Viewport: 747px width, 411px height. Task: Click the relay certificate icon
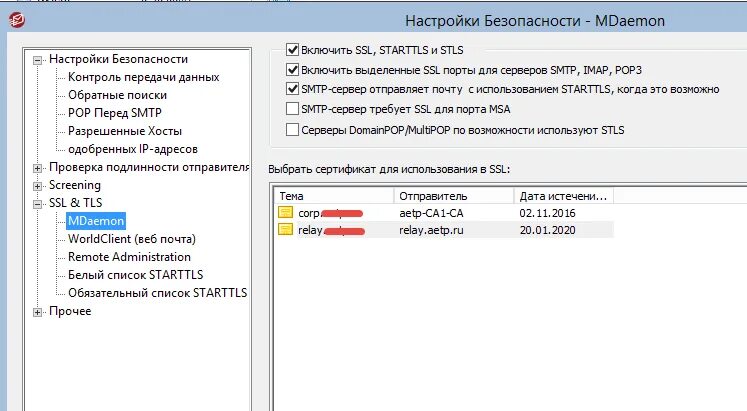click(285, 230)
